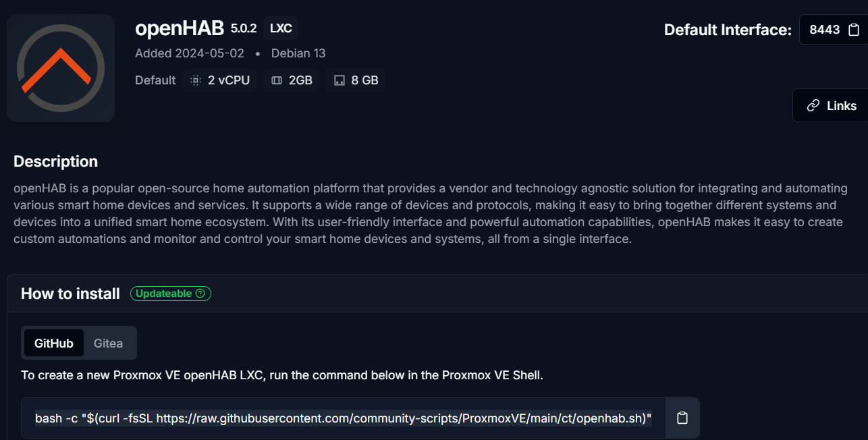Click the LXC type badge
This screenshot has height=440, width=868.
click(281, 28)
